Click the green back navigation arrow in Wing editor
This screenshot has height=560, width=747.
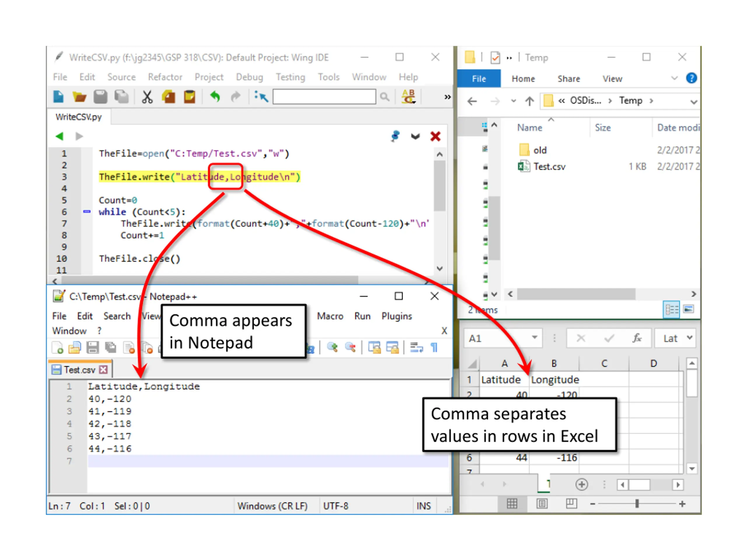click(60, 136)
